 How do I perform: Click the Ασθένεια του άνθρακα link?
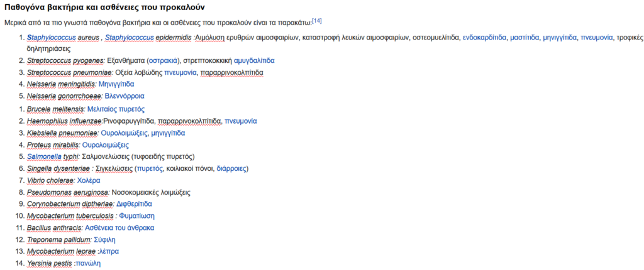119,228
